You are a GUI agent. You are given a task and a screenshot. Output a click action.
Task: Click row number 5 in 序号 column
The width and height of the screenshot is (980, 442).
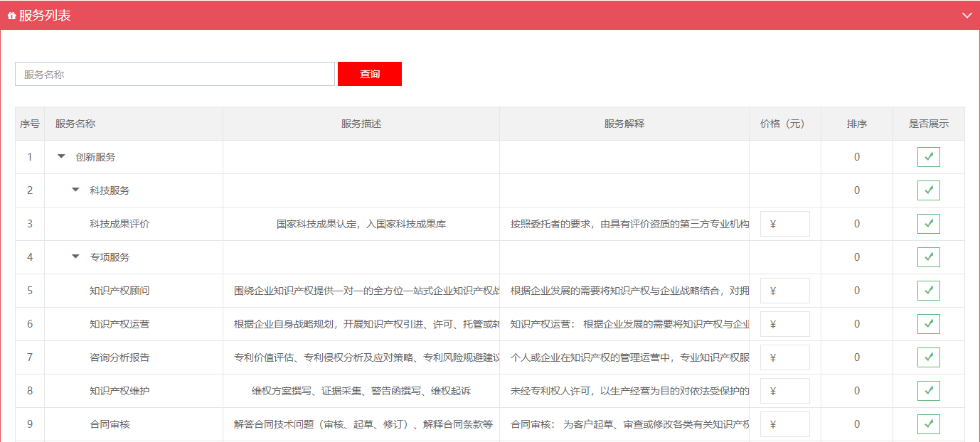click(x=30, y=291)
